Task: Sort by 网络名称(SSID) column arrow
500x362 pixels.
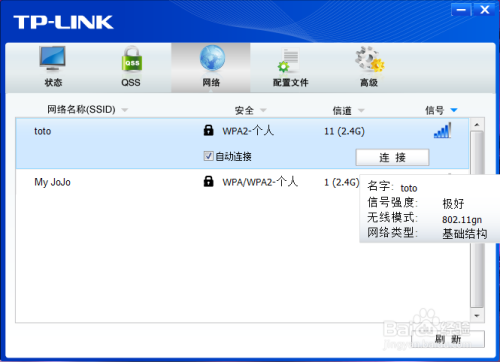Action: click(x=125, y=110)
